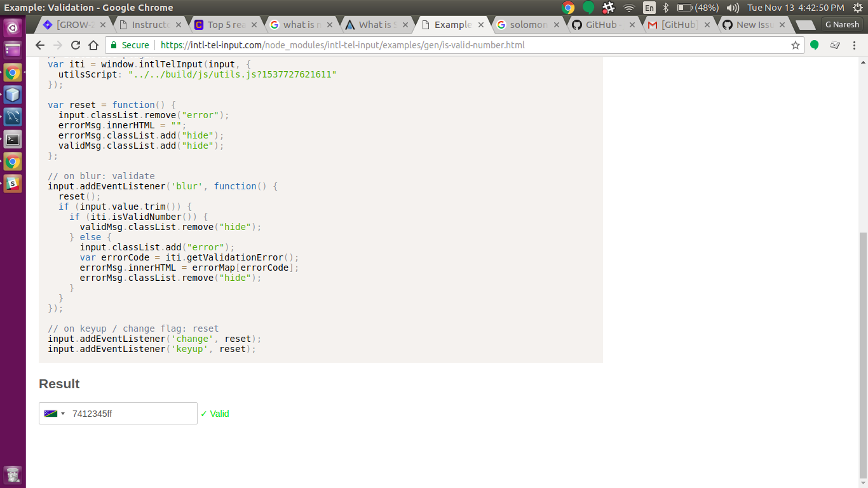Open the Chrome three-dot menu
Image resolution: width=868 pixels, height=488 pixels.
coord(854,45)
